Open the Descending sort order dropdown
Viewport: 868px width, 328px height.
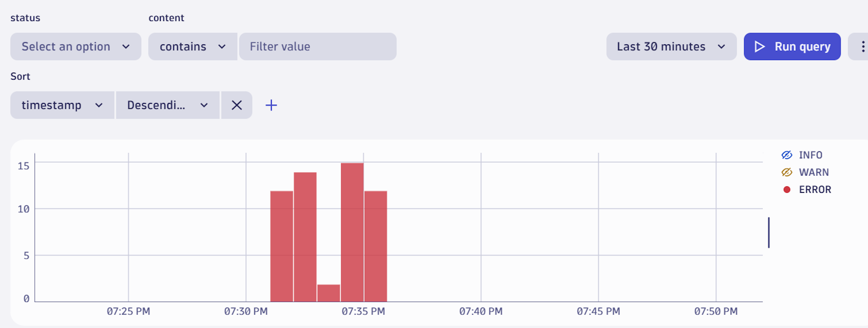[x=167, y=105]
